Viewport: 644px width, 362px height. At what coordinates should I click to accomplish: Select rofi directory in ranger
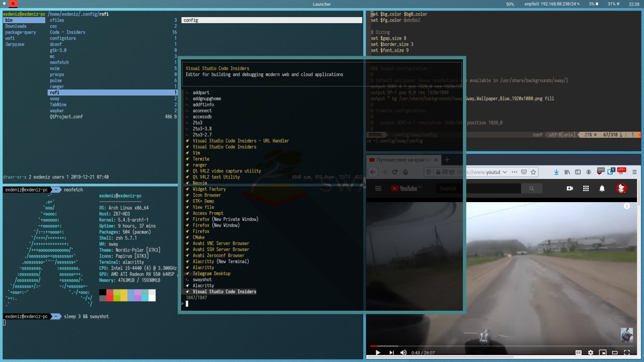point(113,93)
